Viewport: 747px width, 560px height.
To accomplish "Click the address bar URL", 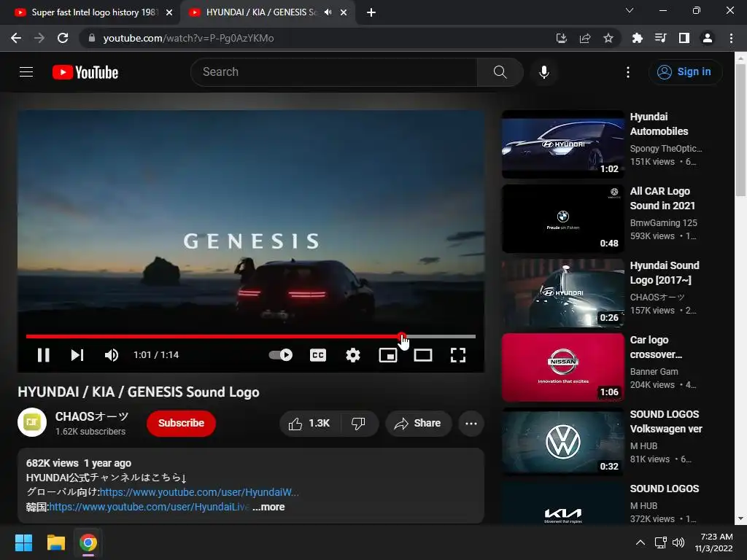I will point(189,38).
